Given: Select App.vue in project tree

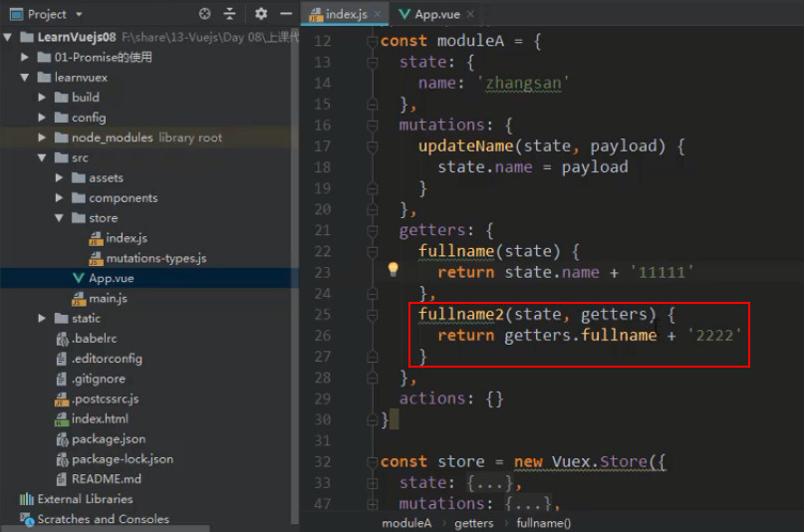Looking at the screenshot, I should (x=104, y=278).
